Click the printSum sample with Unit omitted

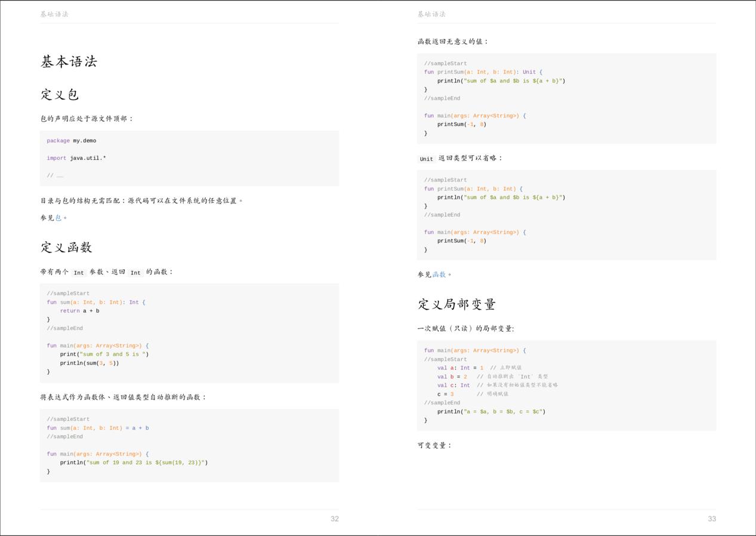coord(566,215)
